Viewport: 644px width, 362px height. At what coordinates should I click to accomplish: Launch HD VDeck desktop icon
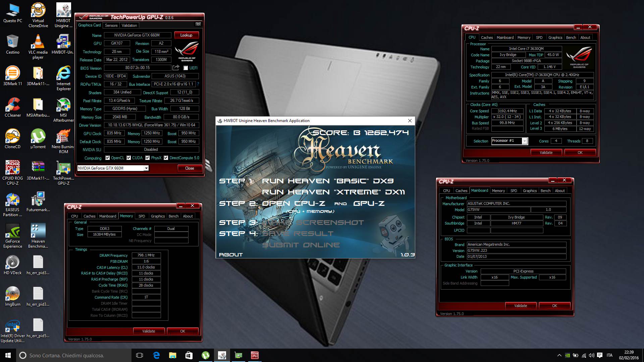(13, 265)
